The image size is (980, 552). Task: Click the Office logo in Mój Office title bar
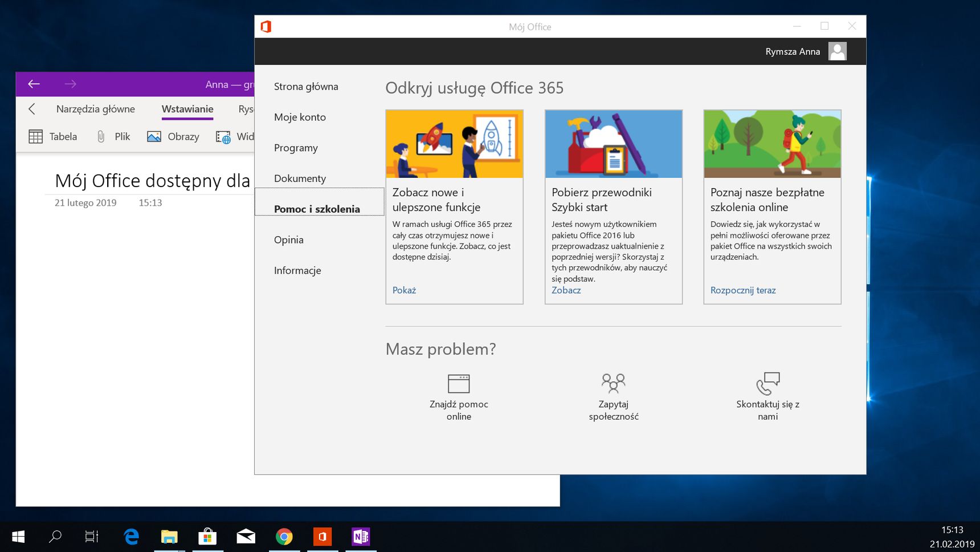[266, 27]
